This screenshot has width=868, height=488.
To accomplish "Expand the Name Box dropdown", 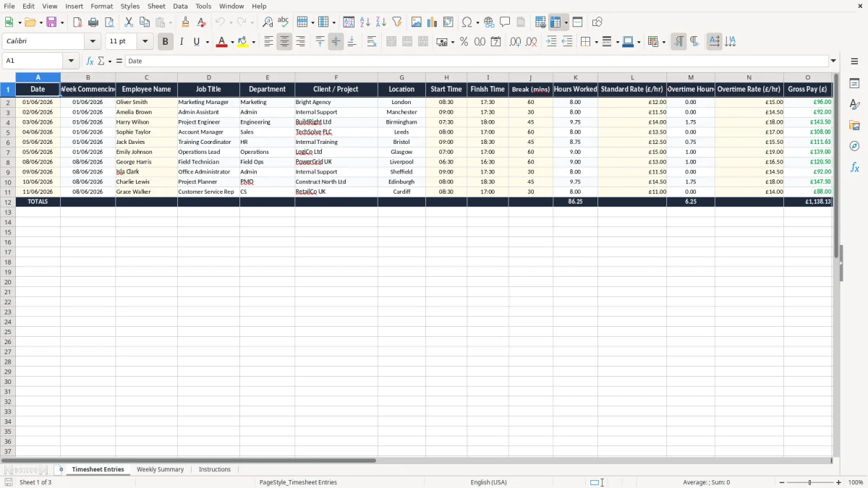I will click(71, 61).
